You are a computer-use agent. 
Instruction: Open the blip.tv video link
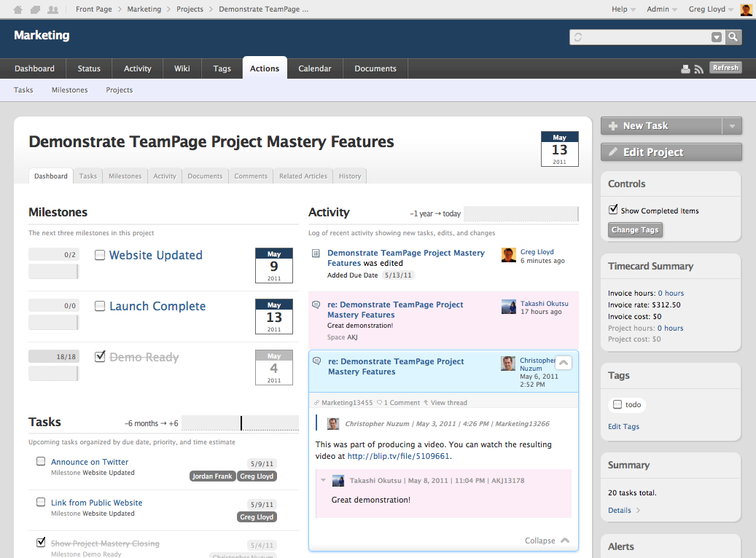(x=399, y=457)
